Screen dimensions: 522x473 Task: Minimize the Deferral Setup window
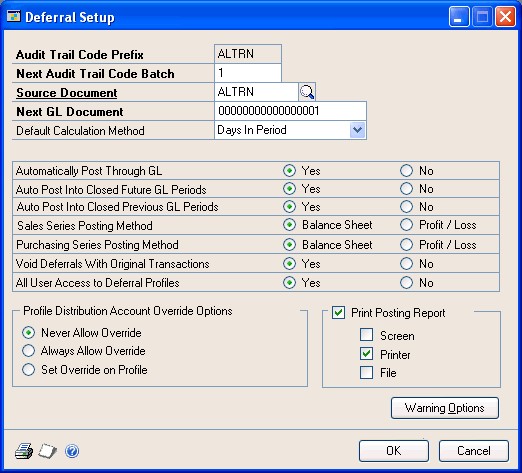(459, 17)
